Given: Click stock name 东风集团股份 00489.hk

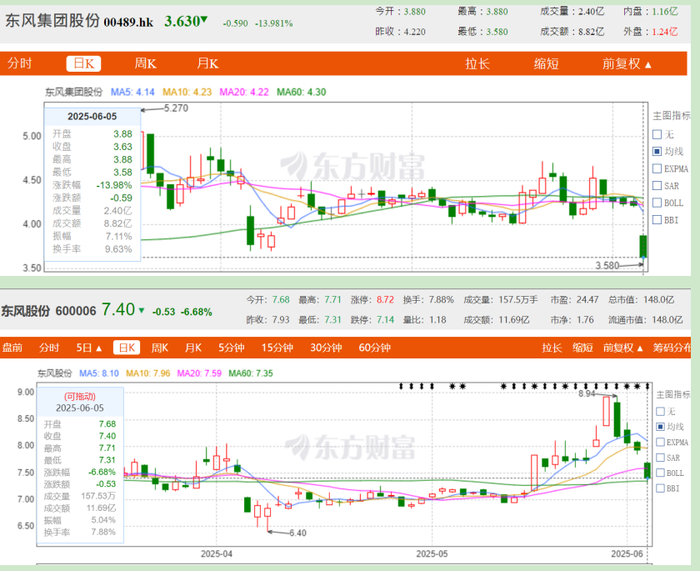Looking at the screenshot, I should pos(79,21).
